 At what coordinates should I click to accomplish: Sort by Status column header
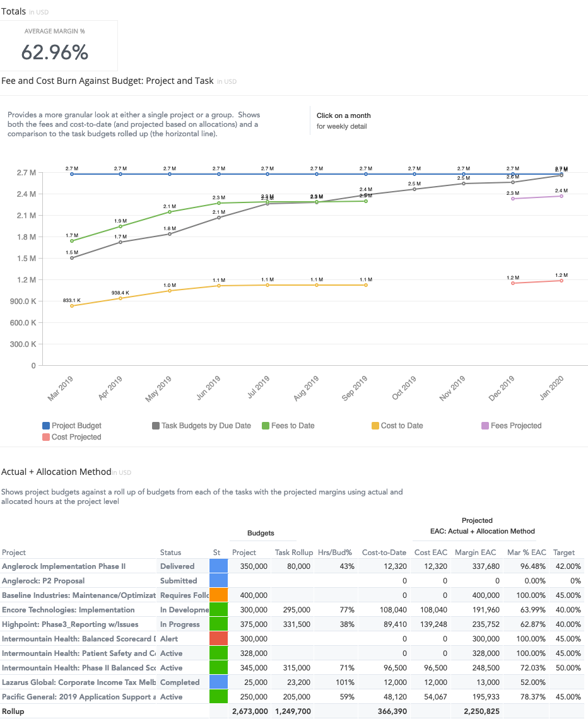(x=170, y=552)
